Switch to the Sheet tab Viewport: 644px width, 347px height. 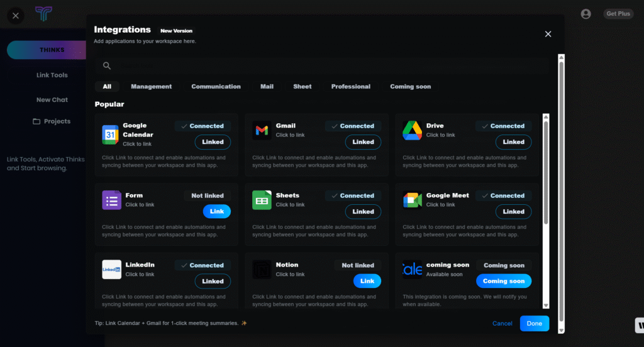pyautogui.click(x=303, y=87)
